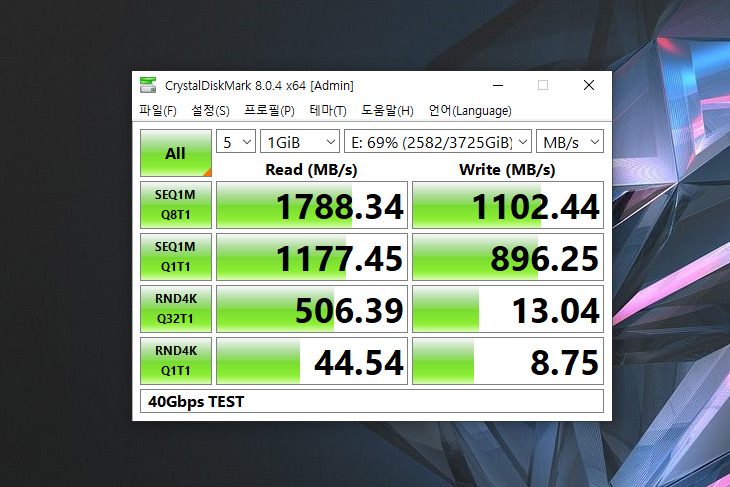The height and width of the screenshot is (487, 730).
Task: Open the 프로필(P) menu
Action: point(269,111)
